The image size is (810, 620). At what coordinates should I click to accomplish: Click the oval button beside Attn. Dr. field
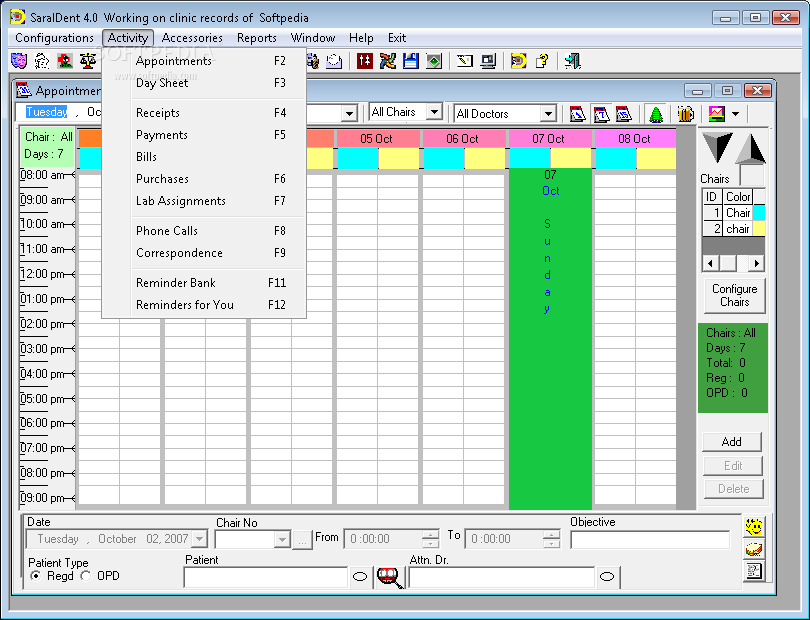pyautogui.click(x=607, y=577)
